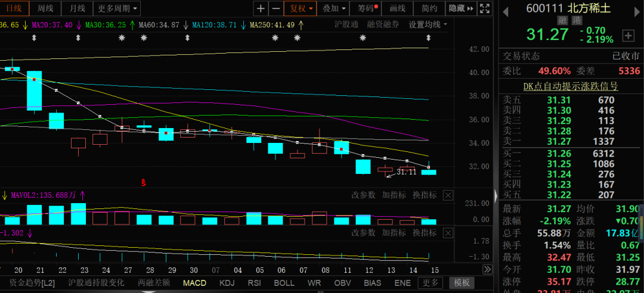Close the MACD indicator sub-panel
The image size is (644, 293).
click(448, 232)
